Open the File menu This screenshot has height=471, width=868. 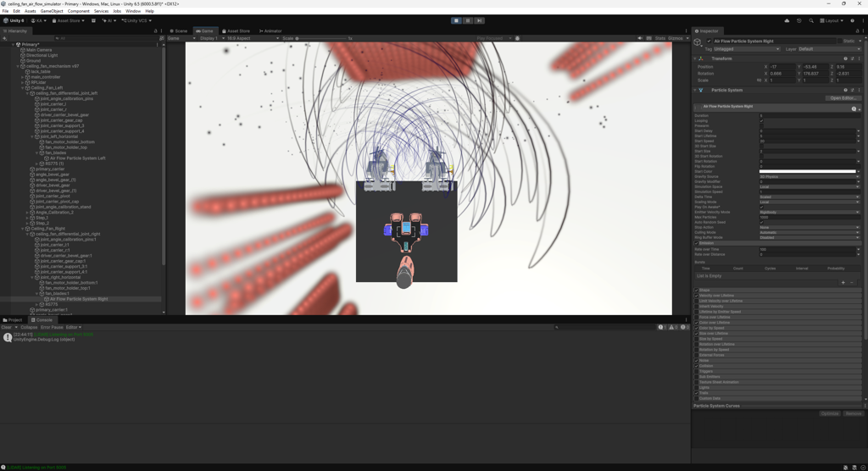(x=6, y=11)
